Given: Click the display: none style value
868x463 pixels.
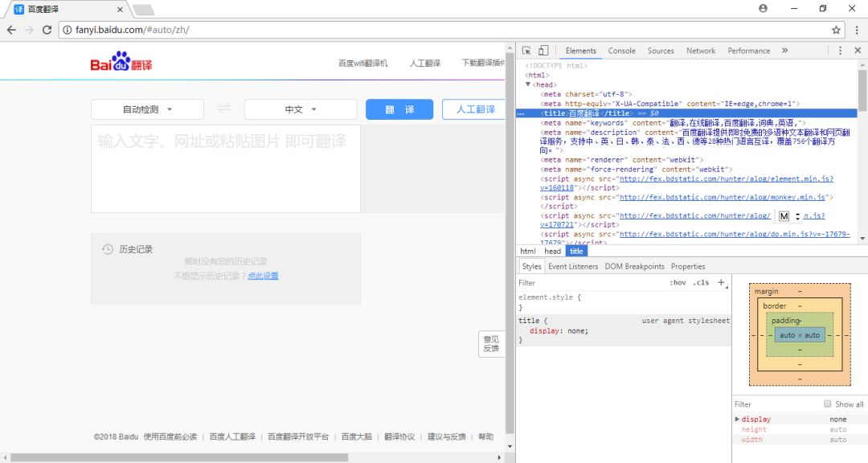Looking at the screenshot, I should [x=576, y=331].
